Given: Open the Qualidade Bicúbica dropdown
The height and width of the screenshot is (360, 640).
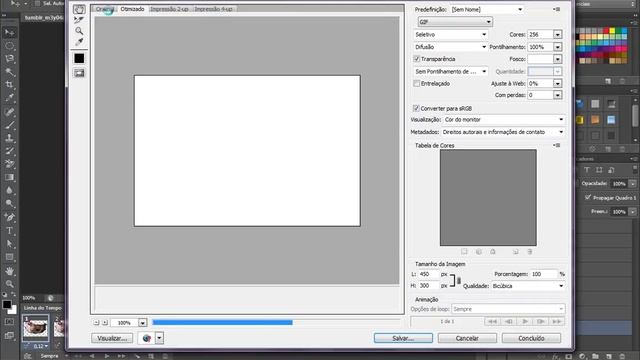Looking at the screenshot, I should [528, 286].
